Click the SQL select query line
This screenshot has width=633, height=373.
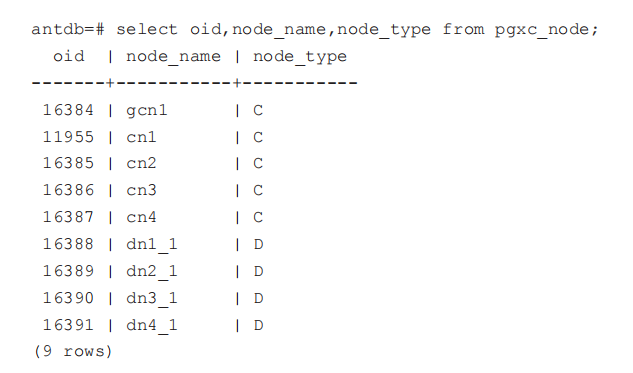[315, 29]
